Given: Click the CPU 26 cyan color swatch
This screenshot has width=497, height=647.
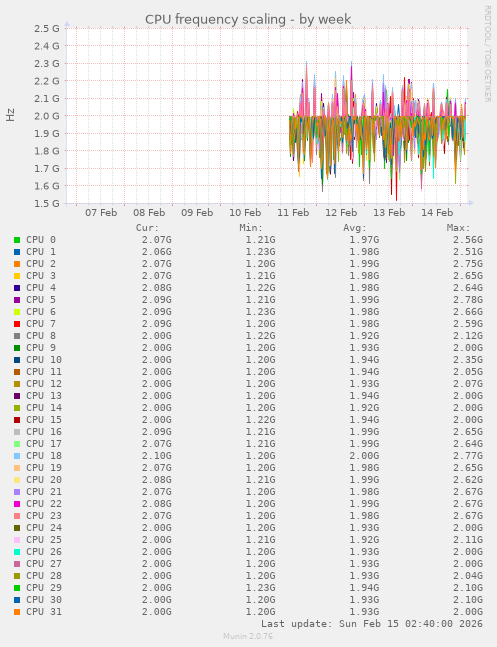Looking at the screenshot, I should 17,552.
